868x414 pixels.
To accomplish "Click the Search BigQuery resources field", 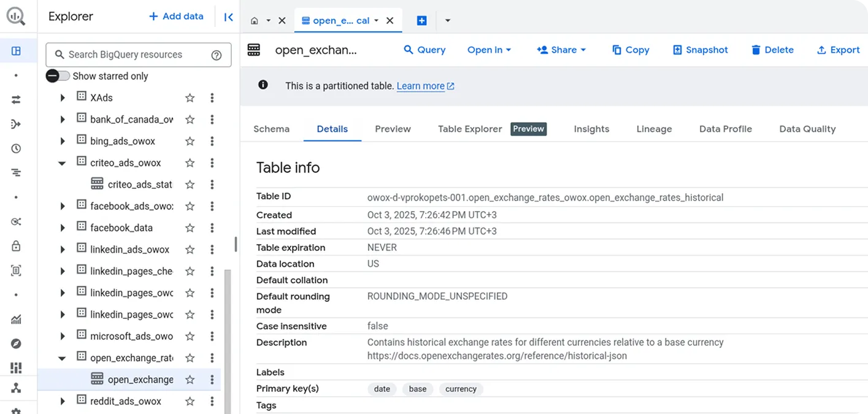I will click(132, 55).
